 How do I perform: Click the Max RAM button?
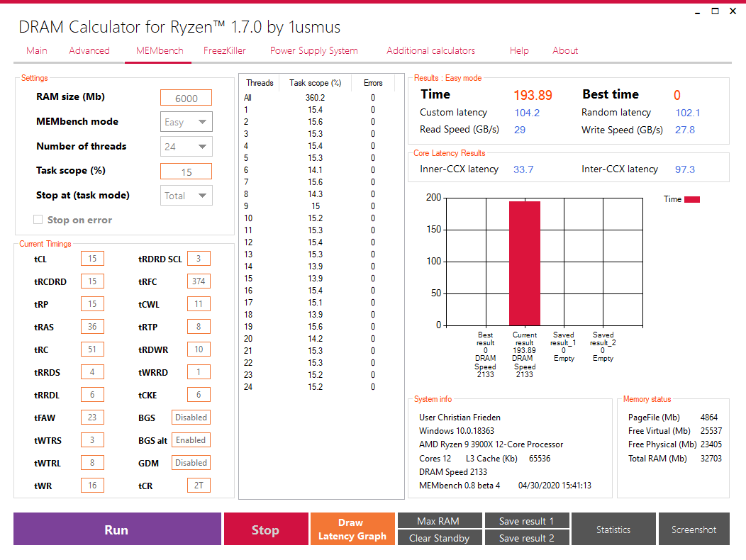pos(440,520)
